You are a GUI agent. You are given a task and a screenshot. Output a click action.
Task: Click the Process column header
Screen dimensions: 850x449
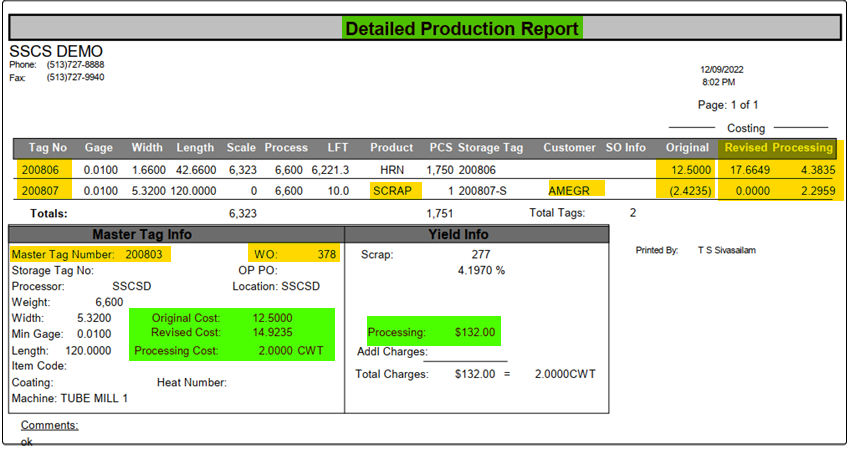point(286,147)
